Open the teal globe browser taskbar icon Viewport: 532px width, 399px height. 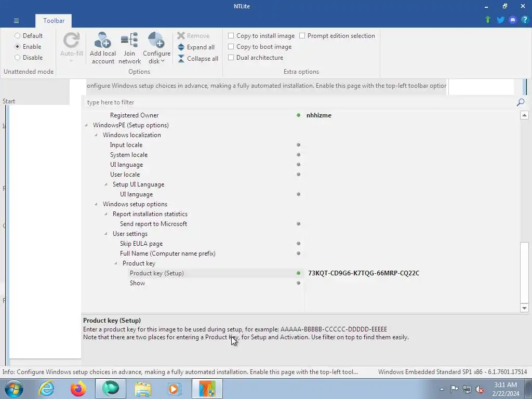(x=111, y=389)
